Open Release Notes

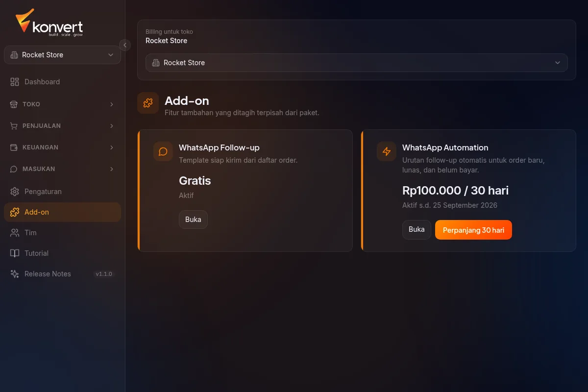[x=62, y=274]
